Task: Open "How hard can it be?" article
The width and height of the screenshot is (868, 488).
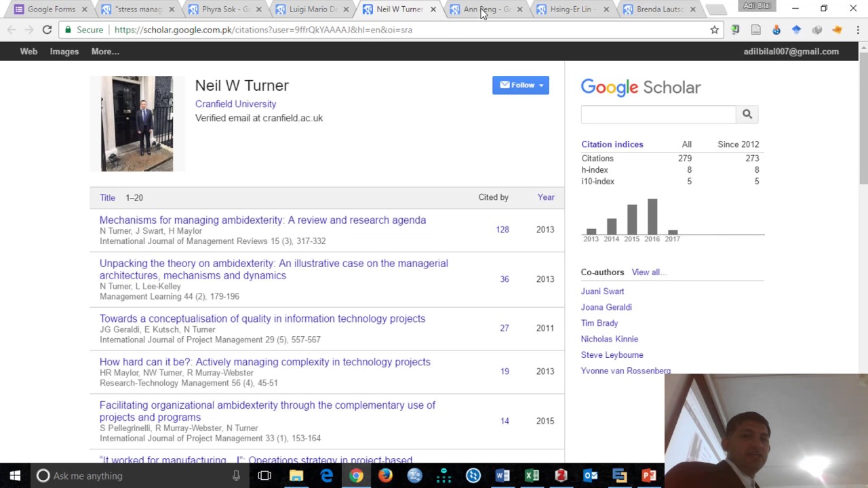Action: [264, 362]
